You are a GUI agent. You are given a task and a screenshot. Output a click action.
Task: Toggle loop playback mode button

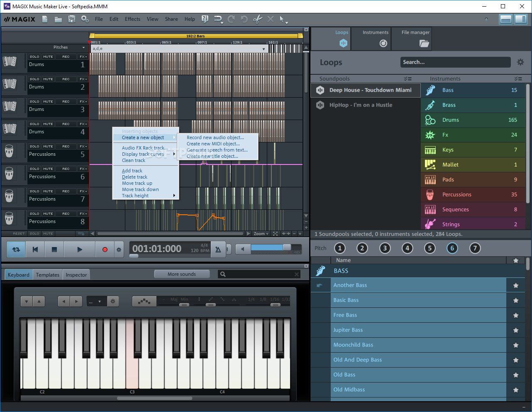[16, 250]
